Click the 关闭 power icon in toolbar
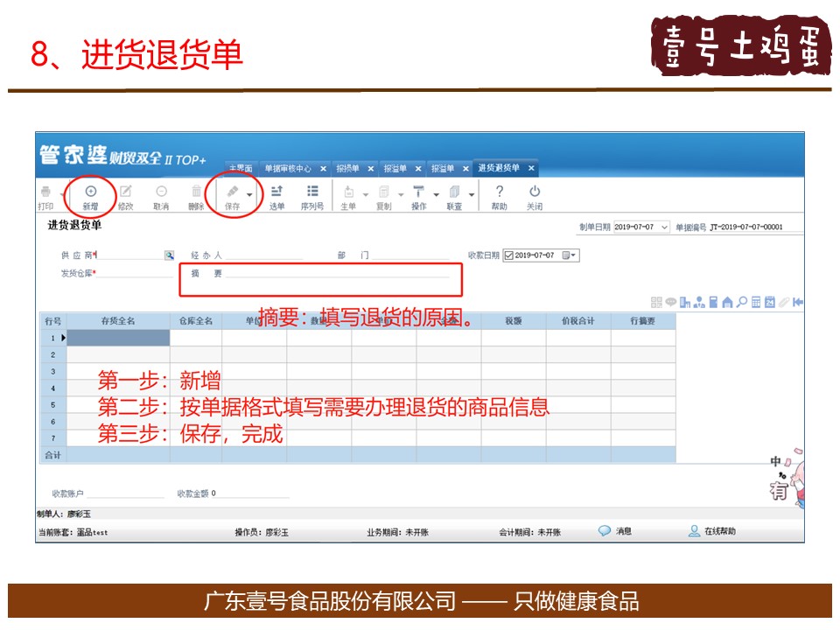The height and width of the screenshot is (630, 840). tap(534, 192)
